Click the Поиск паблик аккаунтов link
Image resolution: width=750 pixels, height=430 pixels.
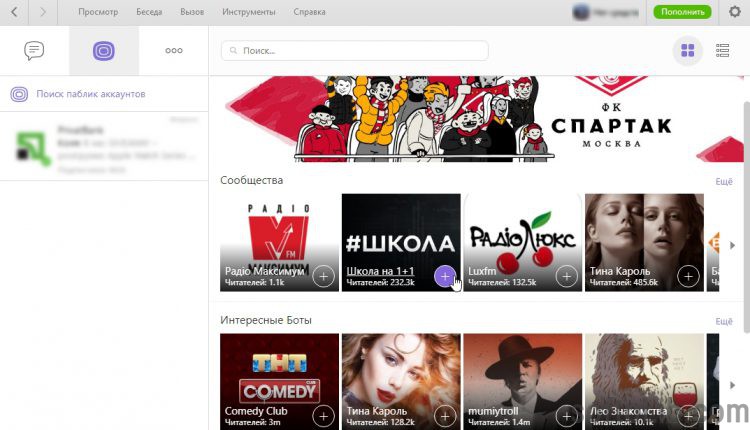tap(91, 94)
